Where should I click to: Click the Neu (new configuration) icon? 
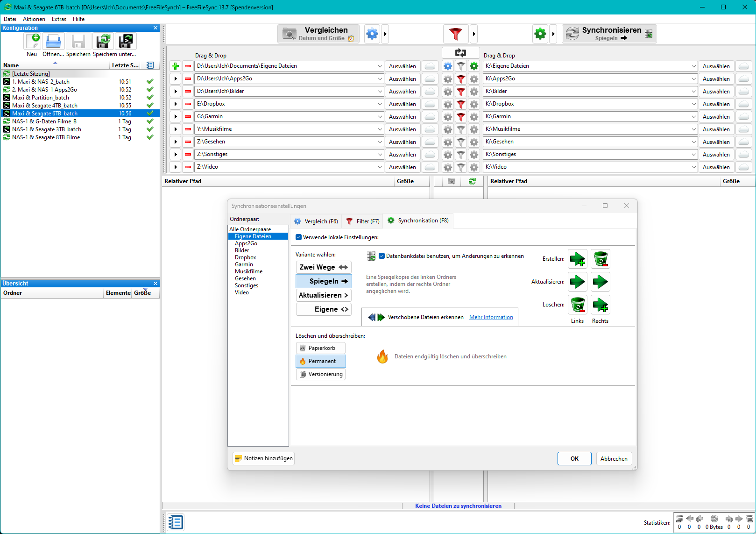pos(32,41)
